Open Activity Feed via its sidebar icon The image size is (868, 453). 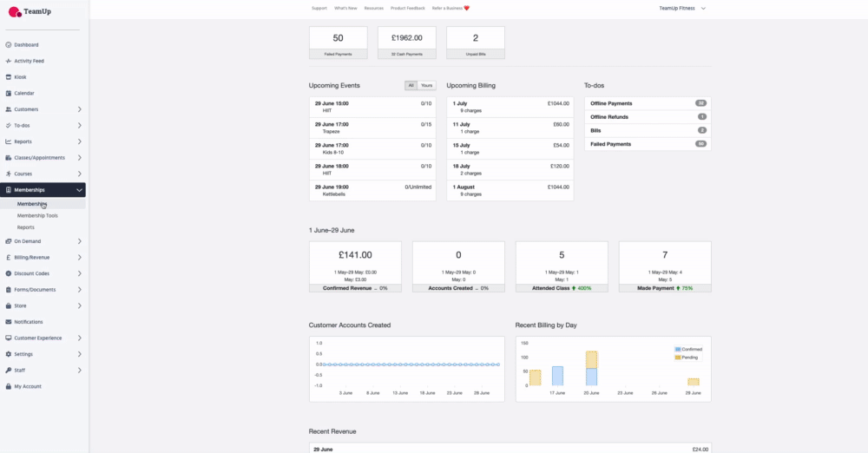point(9,61)
